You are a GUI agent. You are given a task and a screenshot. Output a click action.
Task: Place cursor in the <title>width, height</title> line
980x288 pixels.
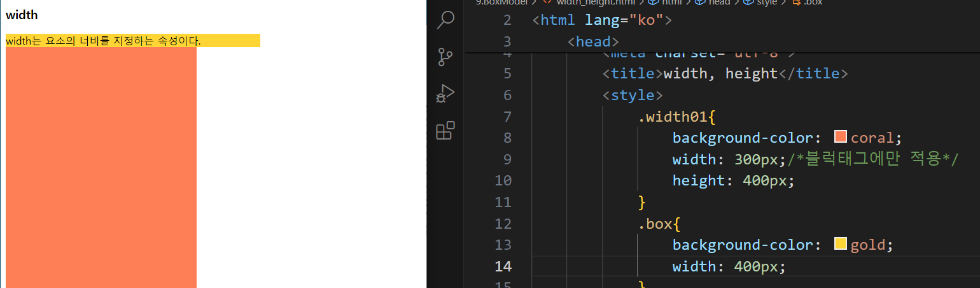[725, 73]
